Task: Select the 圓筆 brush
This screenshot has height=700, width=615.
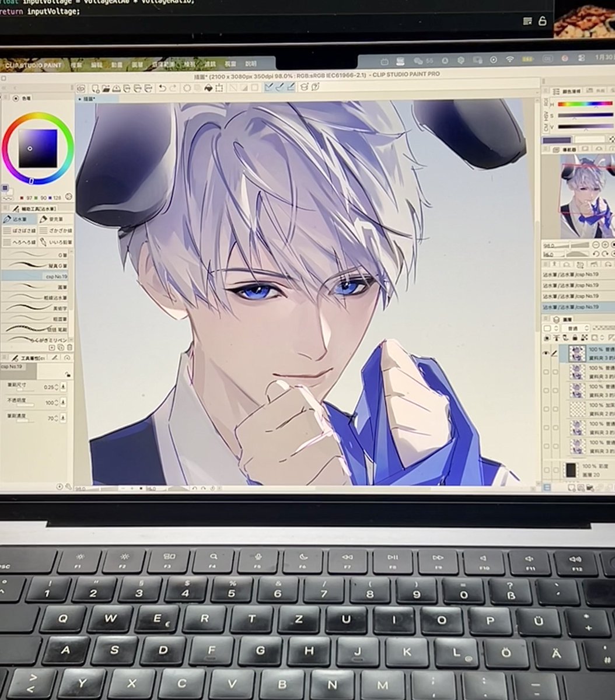Action: click(x=34, y=286)
